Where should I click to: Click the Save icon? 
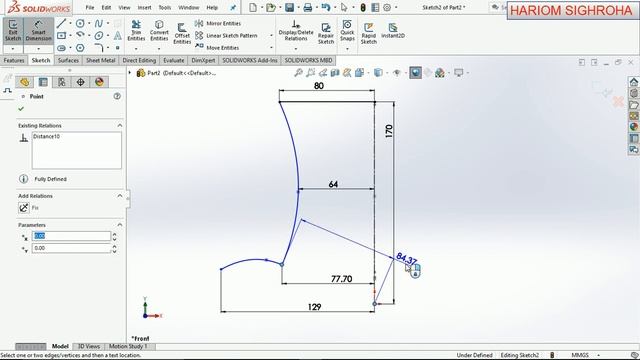(x=289, y=7)
